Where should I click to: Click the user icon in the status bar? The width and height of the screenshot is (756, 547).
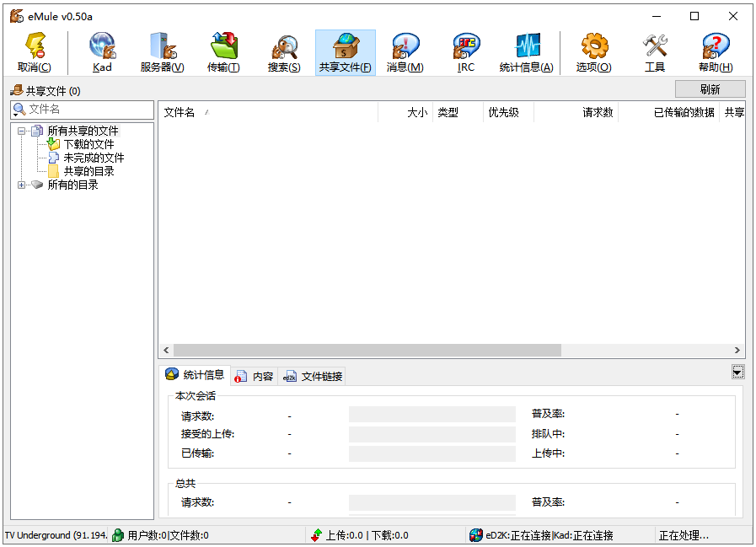118,535
